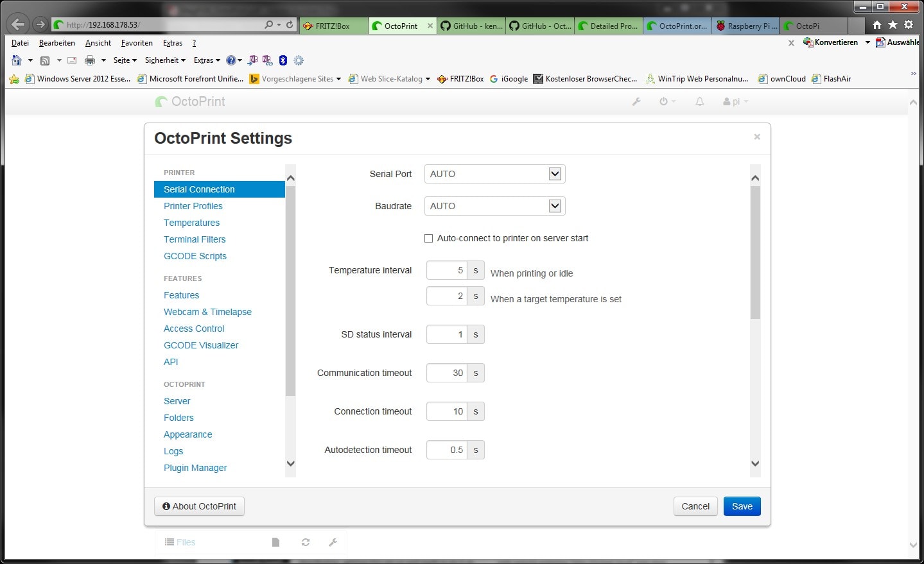The height and width of the screenshot is (564, 924).
Task: Click the Cancel button
Action: click(x=695, y=506)
